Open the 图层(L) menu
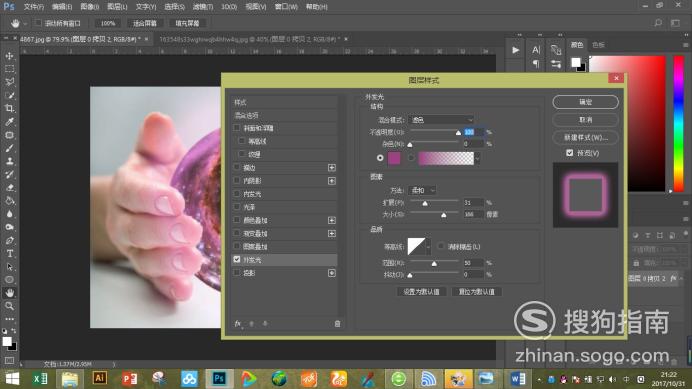This screenshot has width=692, height=389. coord(117,7)
